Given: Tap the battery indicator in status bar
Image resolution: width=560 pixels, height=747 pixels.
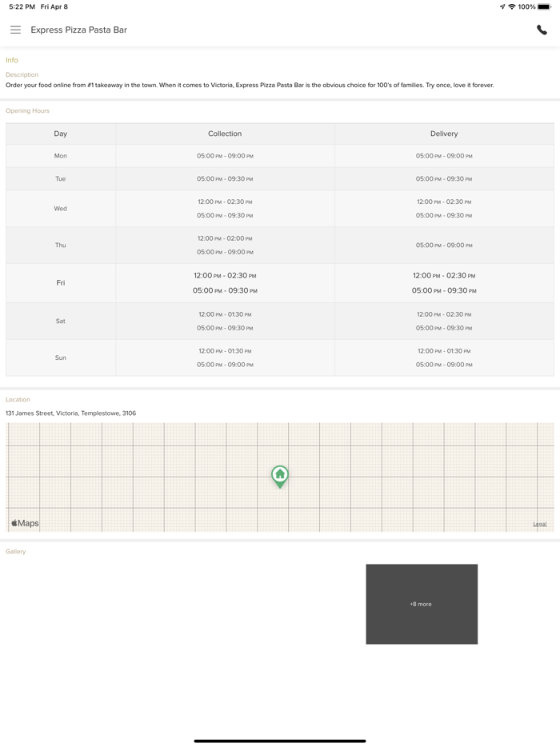Looking at the screenshot, I should coord(544,6).
